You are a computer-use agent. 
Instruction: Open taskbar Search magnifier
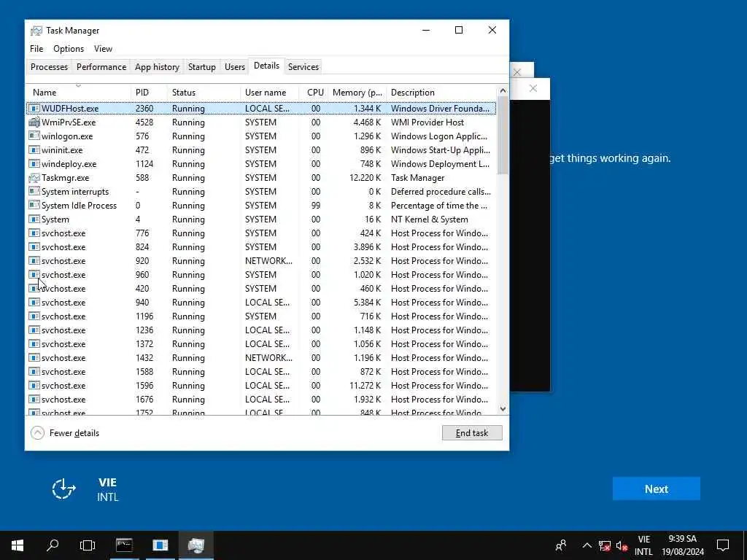pos(53,545)
